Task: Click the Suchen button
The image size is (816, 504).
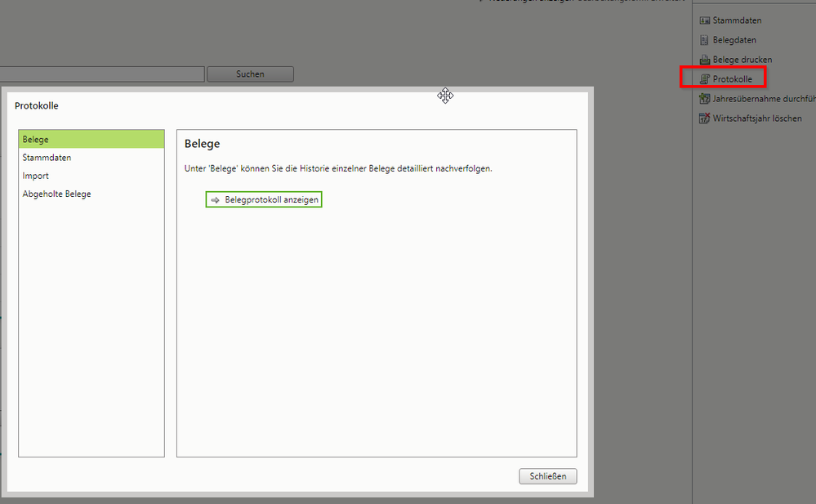Action: click(x=250, y=74)
